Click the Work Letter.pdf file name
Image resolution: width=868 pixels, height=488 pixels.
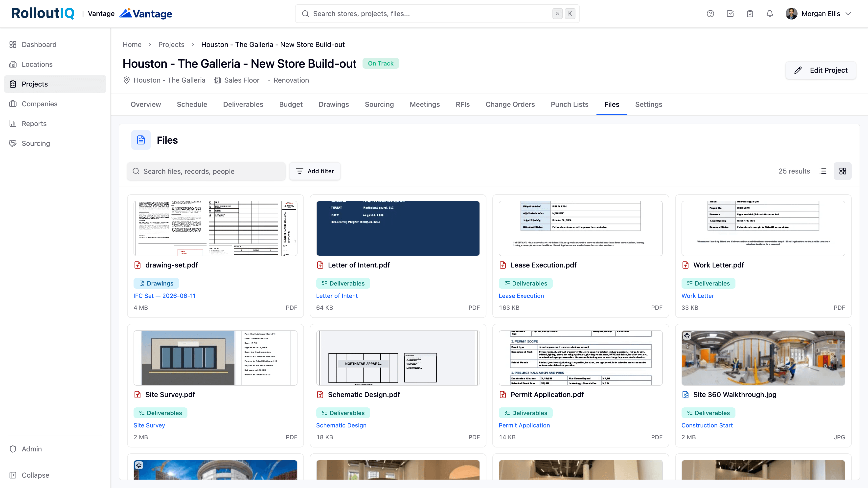(x=718, y=265)
